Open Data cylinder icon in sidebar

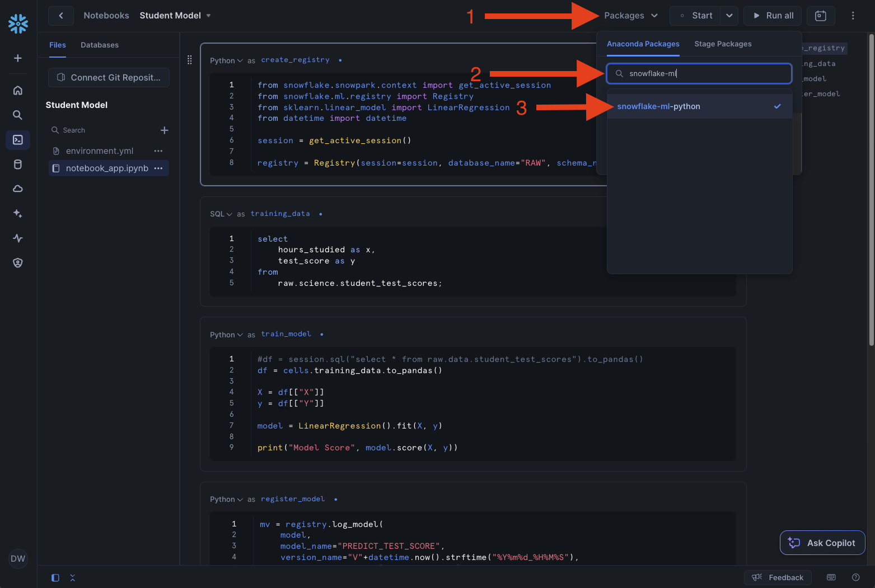pos(18,164)
